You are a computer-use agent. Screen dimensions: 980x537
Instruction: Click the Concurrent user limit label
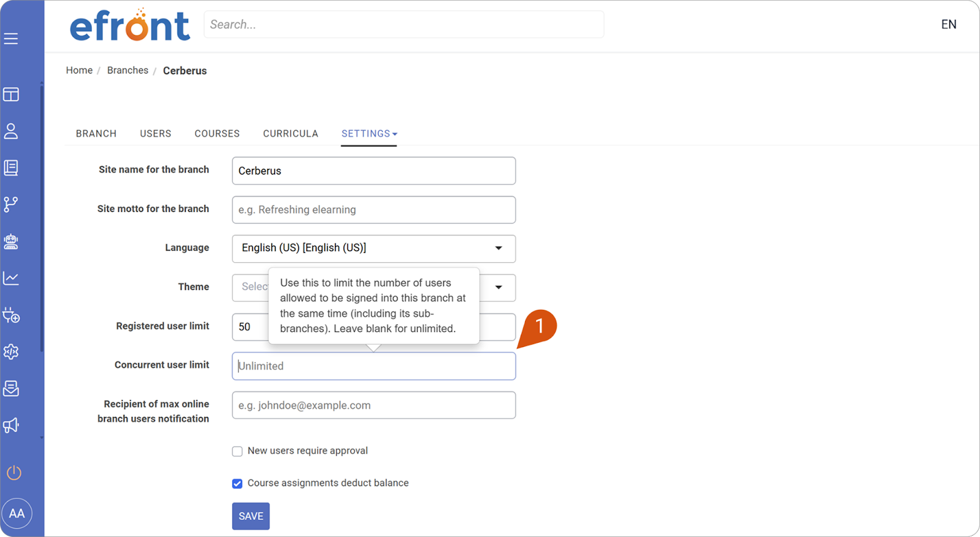click(162, 365)
